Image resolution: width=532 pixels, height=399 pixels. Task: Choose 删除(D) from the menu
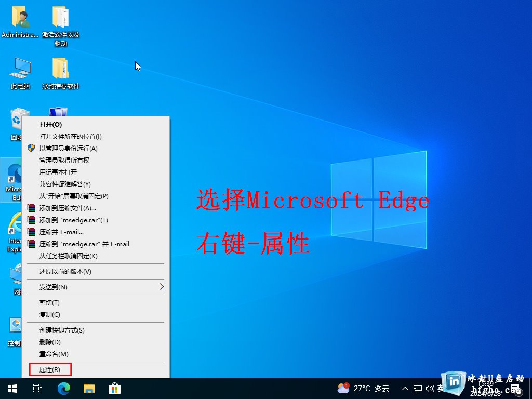[96, 342]
